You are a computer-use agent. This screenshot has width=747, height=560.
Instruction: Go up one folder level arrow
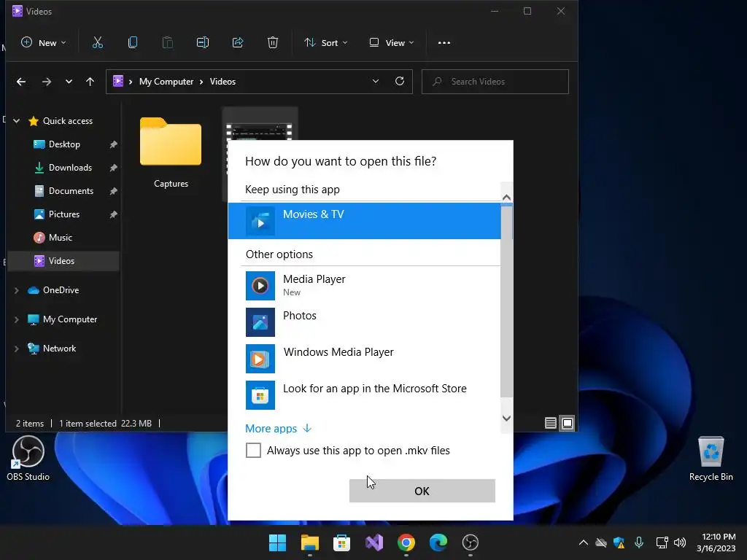90,82
